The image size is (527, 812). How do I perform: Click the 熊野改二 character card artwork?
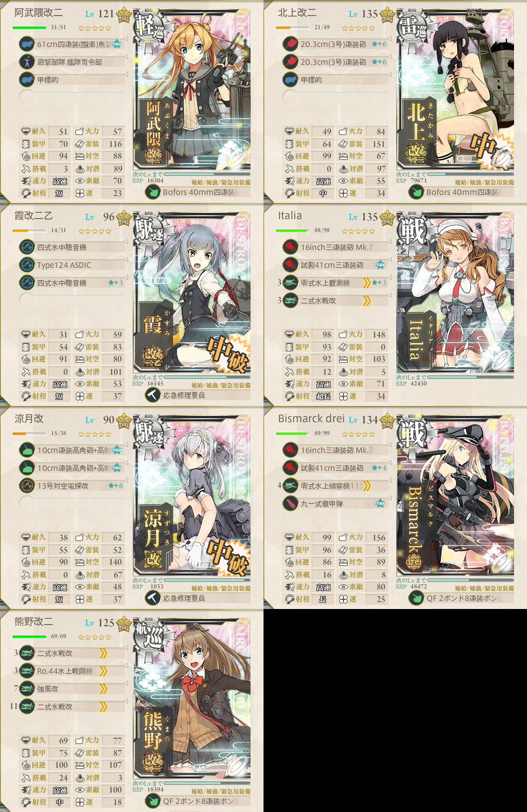click(x=192, y=697)
